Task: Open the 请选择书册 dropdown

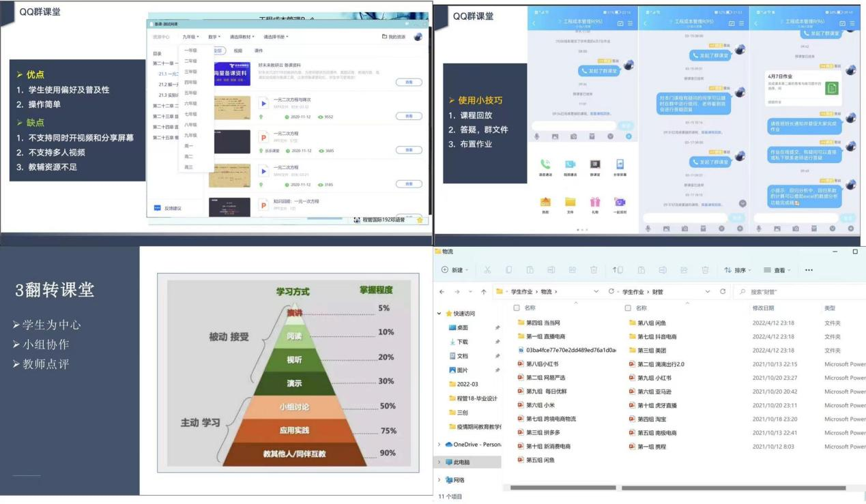Action: 276,37
